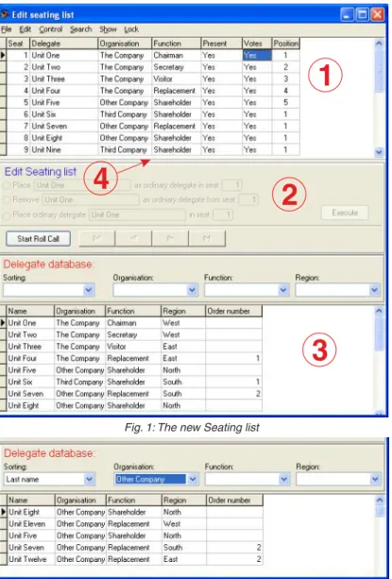The image size is (392, 579).
Task: Click the previous record arrow button near Start Roll Call
Action: (133, 239)
